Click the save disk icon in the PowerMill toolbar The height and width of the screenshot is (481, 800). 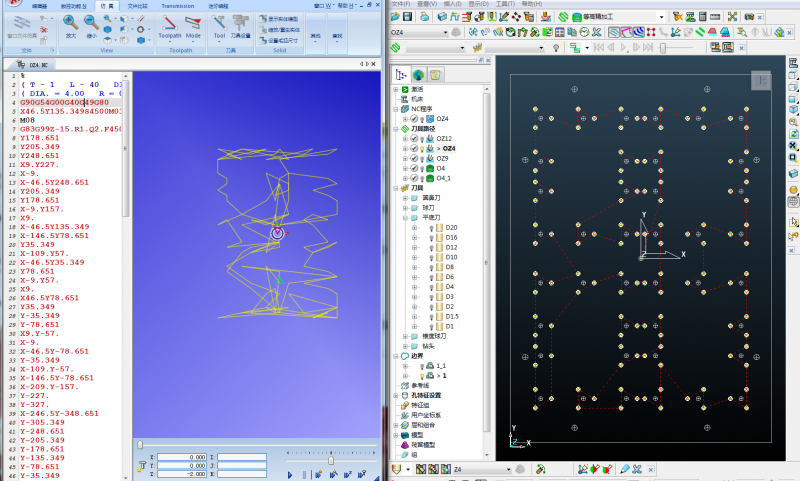[x=407, y=17]
